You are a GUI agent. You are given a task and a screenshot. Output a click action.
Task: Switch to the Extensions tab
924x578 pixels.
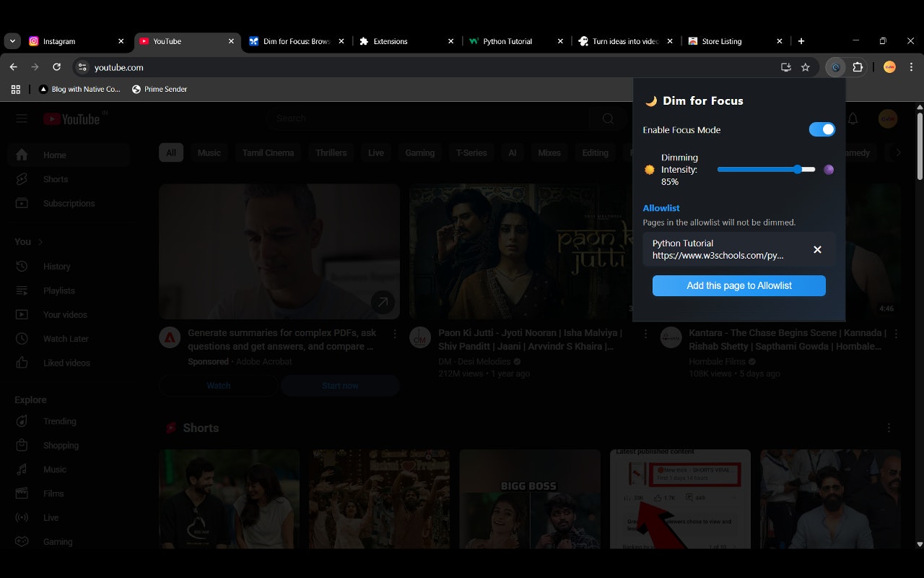coord(407,41)
